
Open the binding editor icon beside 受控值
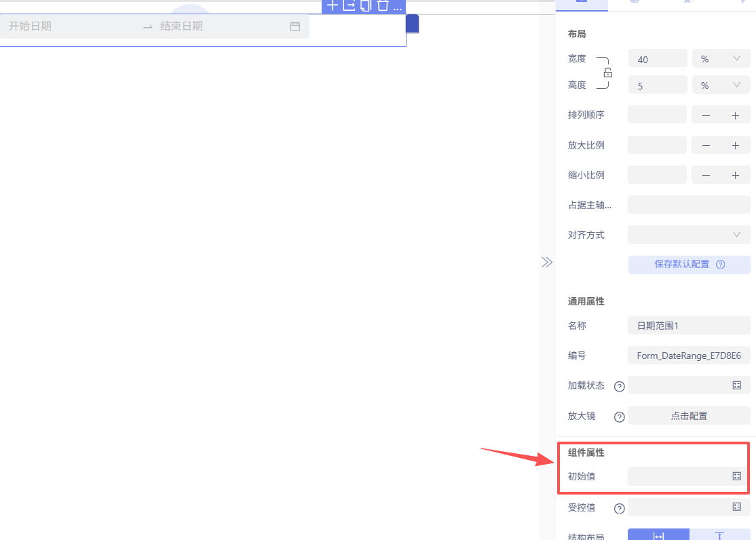coord(737,507)
